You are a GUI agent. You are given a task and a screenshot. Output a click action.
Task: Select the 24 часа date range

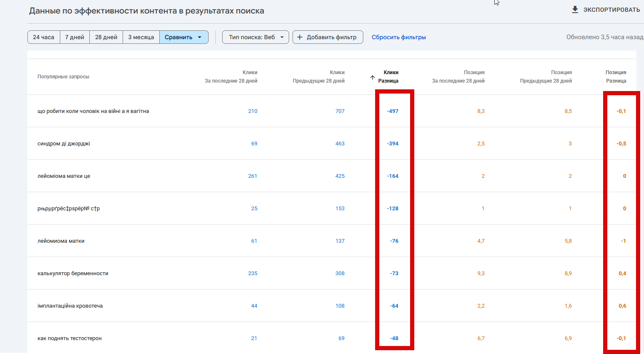click(44, 37)
